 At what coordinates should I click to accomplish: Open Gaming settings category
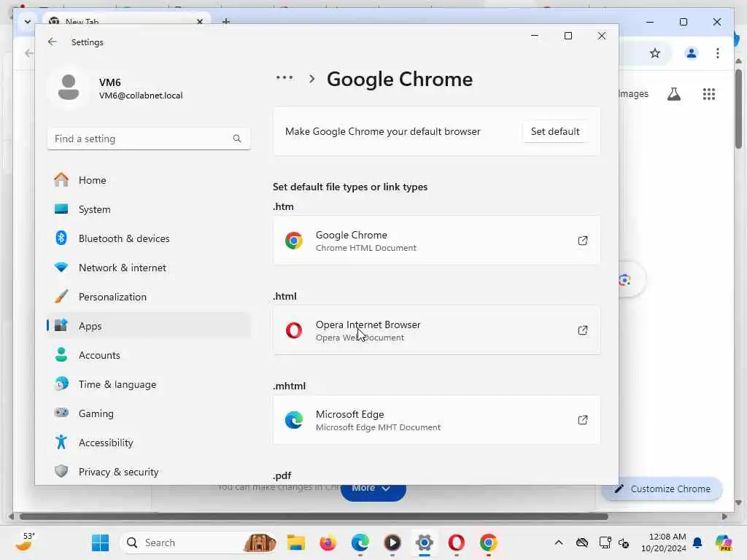[149, 413]
